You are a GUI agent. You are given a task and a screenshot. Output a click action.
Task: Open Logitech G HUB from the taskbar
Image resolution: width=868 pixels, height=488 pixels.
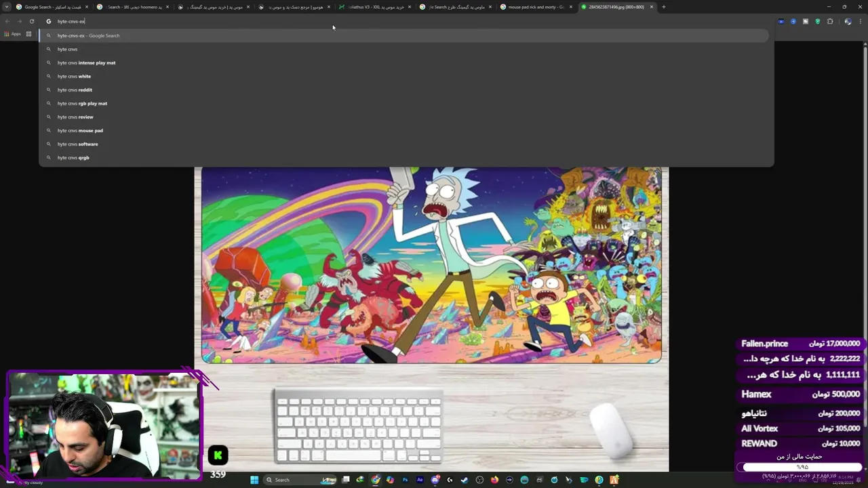click(x=450, y=480)
